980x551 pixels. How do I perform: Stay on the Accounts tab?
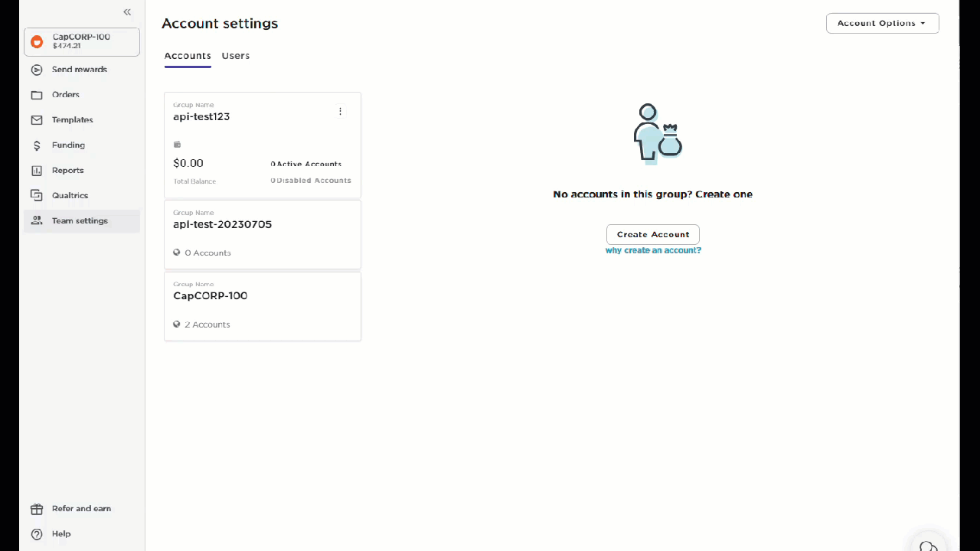(x=188, y=55)
